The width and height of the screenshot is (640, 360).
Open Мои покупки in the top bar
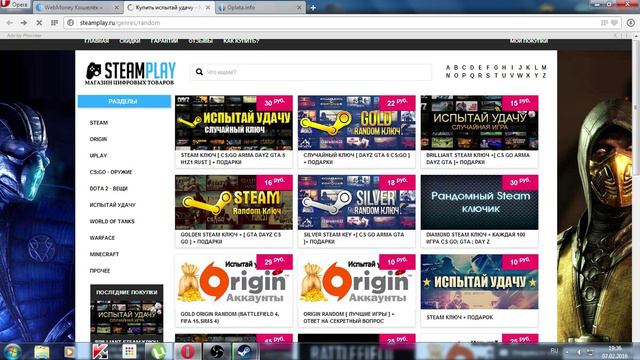pos(529,41)
